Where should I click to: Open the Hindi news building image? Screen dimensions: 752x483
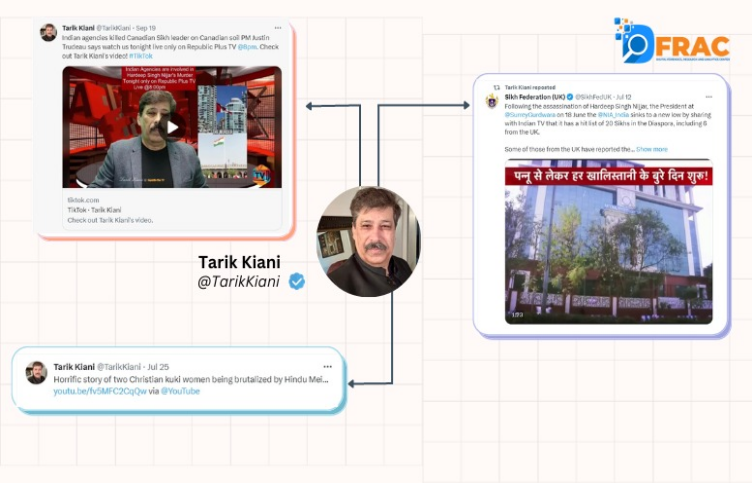609,241
